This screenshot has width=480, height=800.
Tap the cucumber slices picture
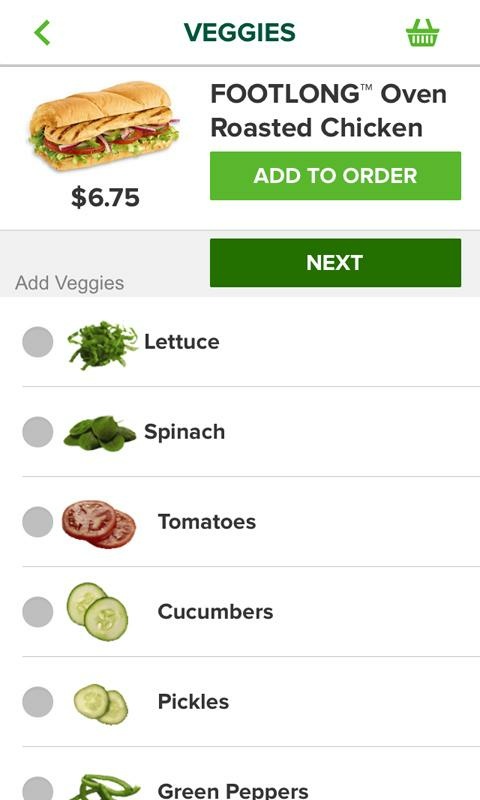tap(97, 611)
